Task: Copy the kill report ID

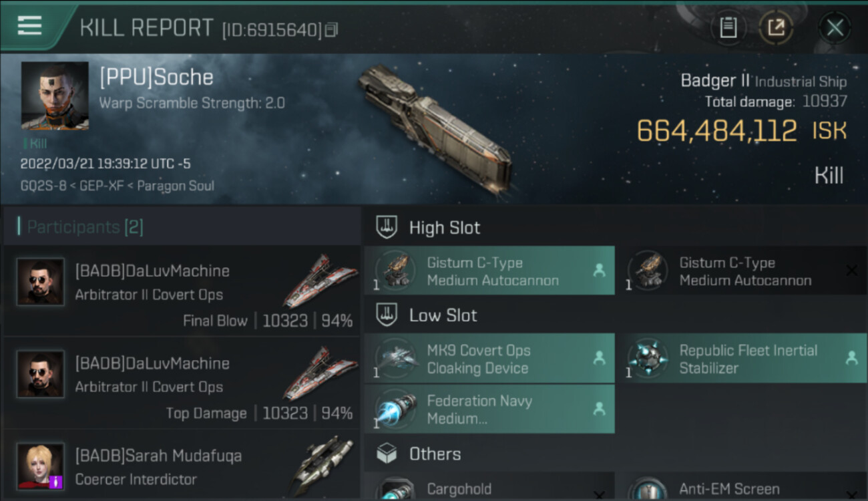Action: pos(332,29)
